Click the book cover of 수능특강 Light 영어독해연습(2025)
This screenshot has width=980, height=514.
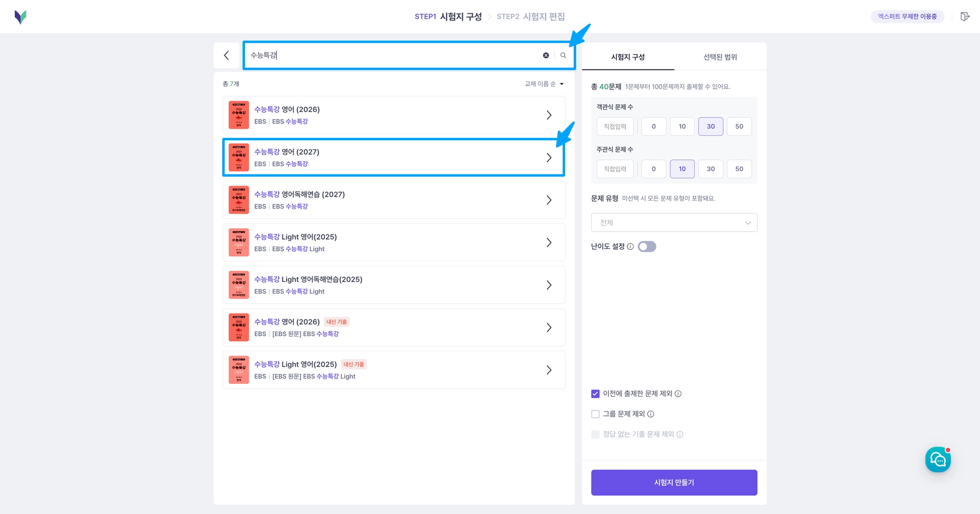coord(239,285)
